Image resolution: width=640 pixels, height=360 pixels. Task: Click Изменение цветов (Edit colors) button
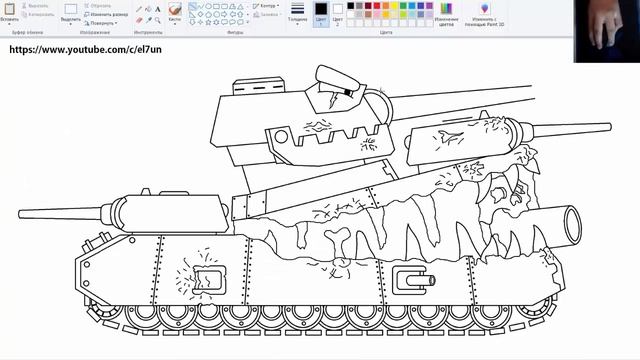pos(446,14)
